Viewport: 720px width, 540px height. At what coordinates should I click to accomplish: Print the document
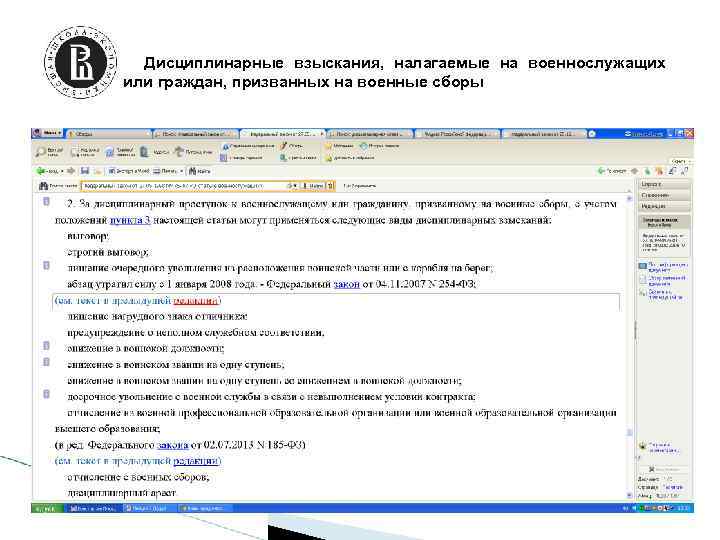(165, 171)
